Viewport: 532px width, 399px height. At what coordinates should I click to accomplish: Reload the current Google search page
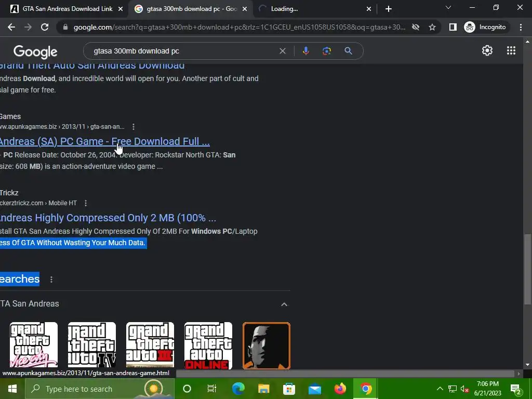(x=45, y=27)
